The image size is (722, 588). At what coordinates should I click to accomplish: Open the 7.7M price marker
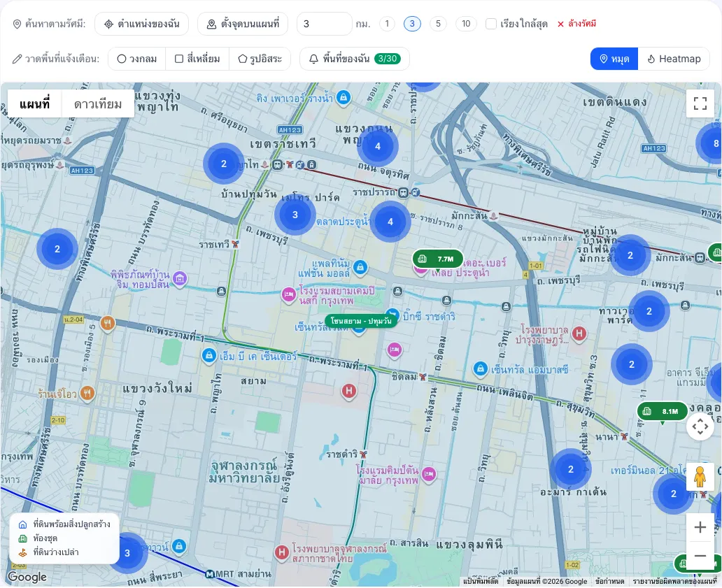click(x=438, y=259)
